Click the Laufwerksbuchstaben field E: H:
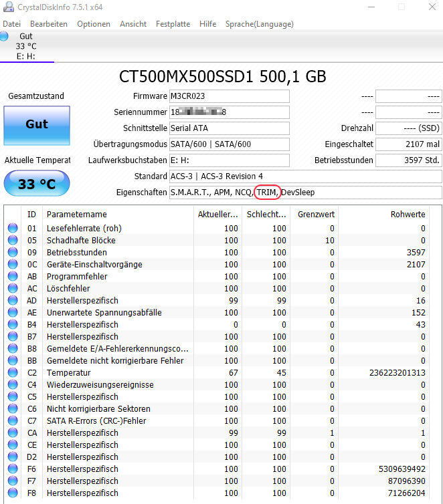 point(230,160)
